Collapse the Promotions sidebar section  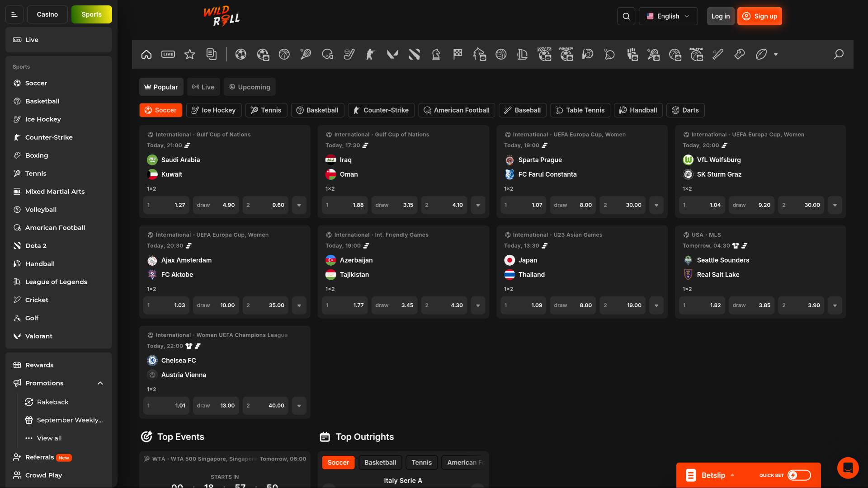100,383
